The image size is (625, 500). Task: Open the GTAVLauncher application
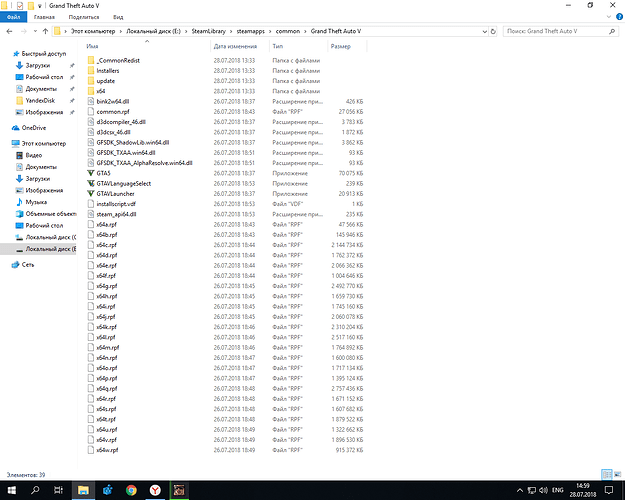116,191
